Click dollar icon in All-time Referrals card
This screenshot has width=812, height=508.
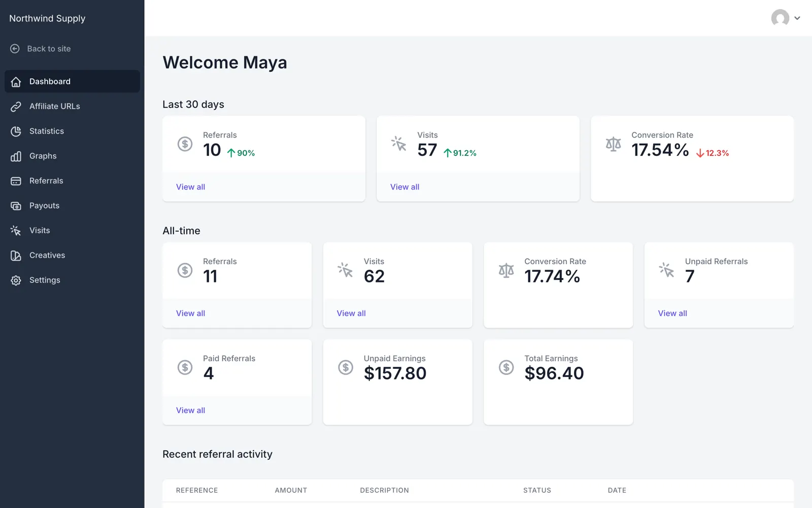[185, 270]
